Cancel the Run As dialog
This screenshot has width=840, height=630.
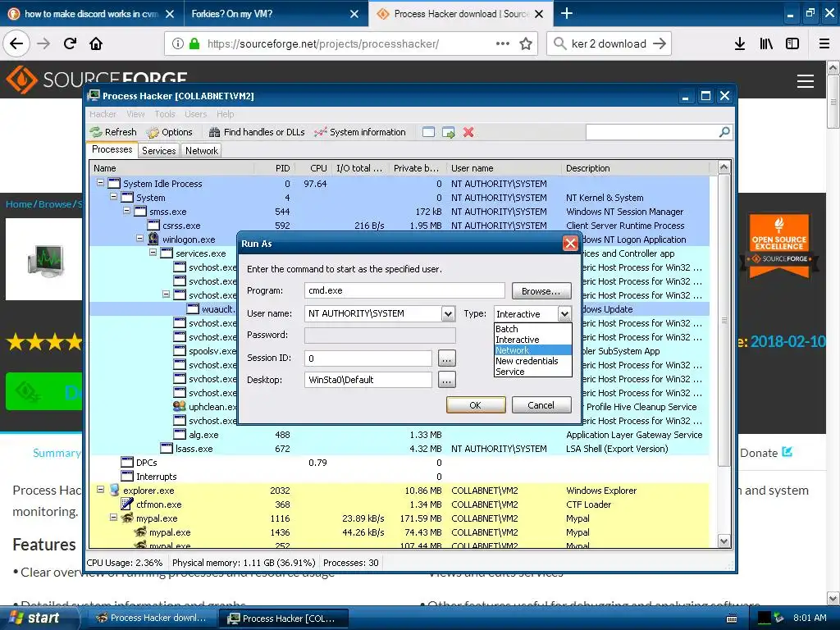[x=541, y=405]
